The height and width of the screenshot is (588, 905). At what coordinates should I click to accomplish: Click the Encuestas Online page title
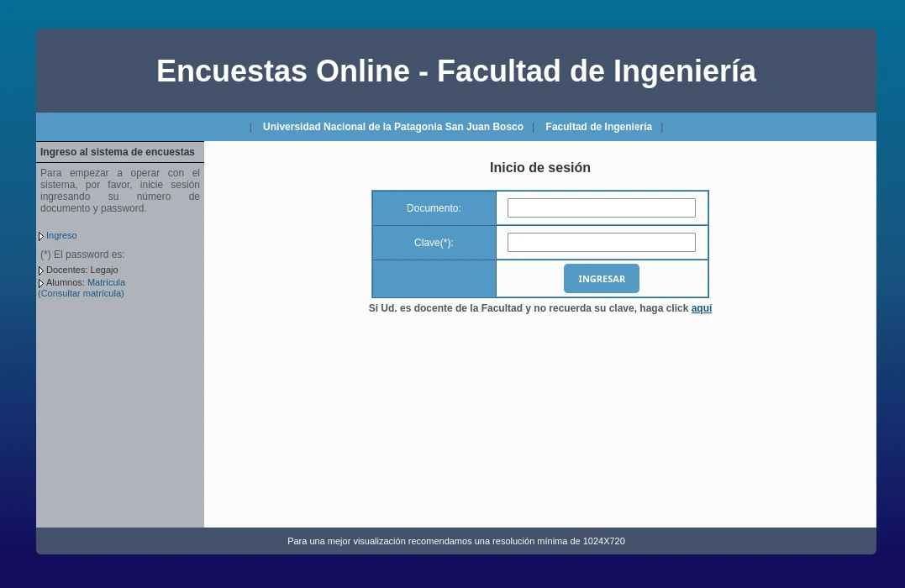(455, 71)
